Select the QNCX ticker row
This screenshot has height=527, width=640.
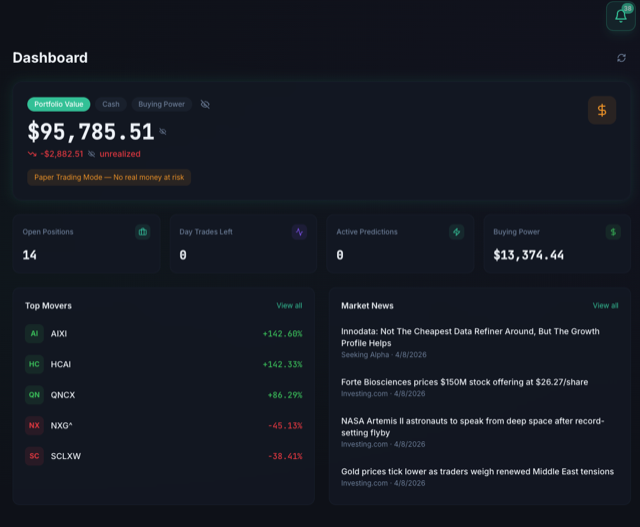tap(164, 395)
